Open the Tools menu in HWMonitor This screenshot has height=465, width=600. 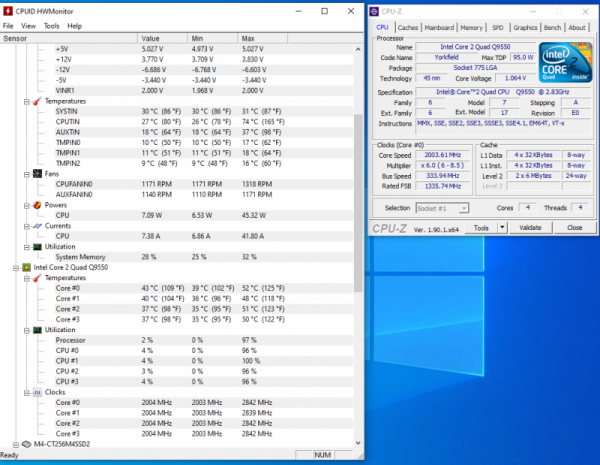tap(51, 25)
